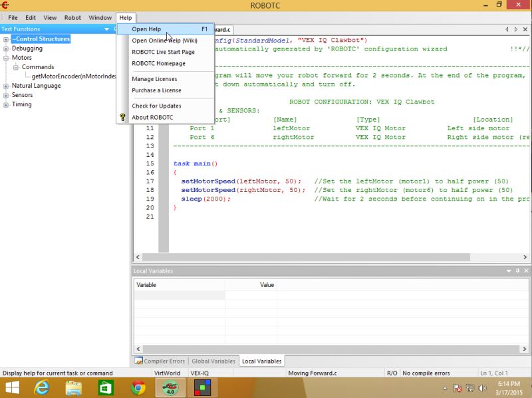This screenshot has height=398, width=532.
Task: Open the Windows Store from the taskbar
Action: tap(105, 387)
